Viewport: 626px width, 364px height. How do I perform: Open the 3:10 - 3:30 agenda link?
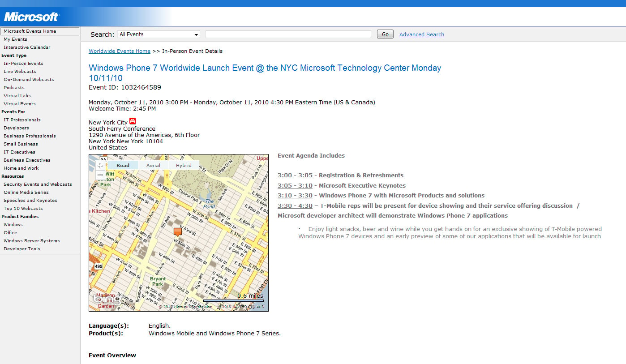pyautogui.click(x=295, y=196)
